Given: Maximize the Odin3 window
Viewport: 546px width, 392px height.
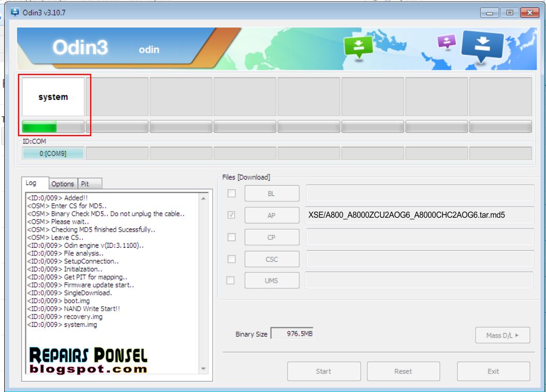Looking at the screenshot, I should 509,12.
